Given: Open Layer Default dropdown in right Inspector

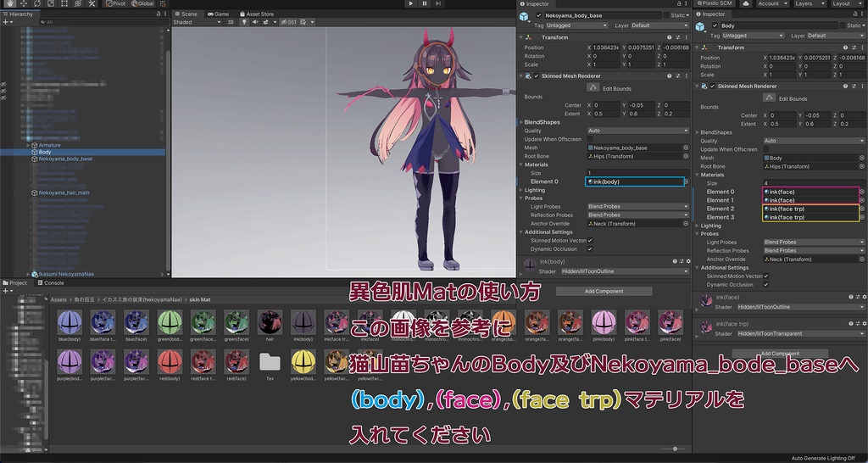Looking at the screenshot, I should click(835, 36).
